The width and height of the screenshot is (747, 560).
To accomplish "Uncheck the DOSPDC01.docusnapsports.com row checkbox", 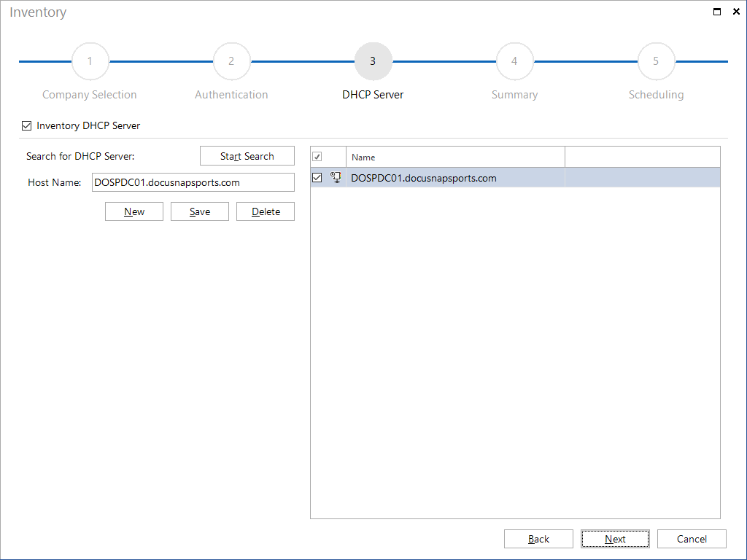I will (x=317, y=178).
